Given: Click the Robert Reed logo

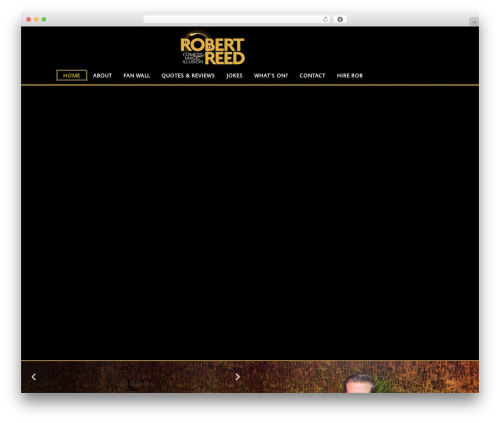Looking at the screenshot, I should click(213, 49).
